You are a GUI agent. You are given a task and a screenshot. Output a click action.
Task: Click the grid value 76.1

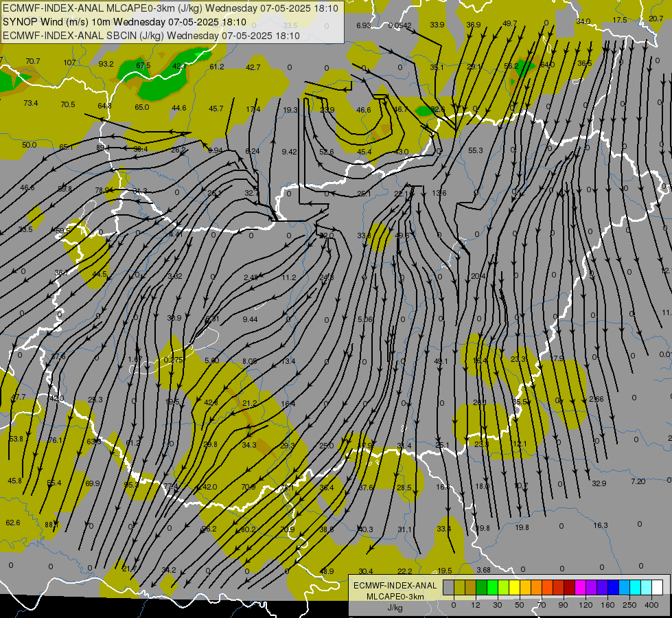pyautogui.click(x=55, y=440)
